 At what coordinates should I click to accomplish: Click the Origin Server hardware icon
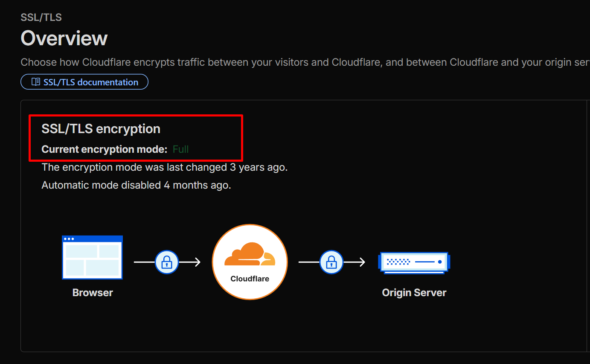414,262
